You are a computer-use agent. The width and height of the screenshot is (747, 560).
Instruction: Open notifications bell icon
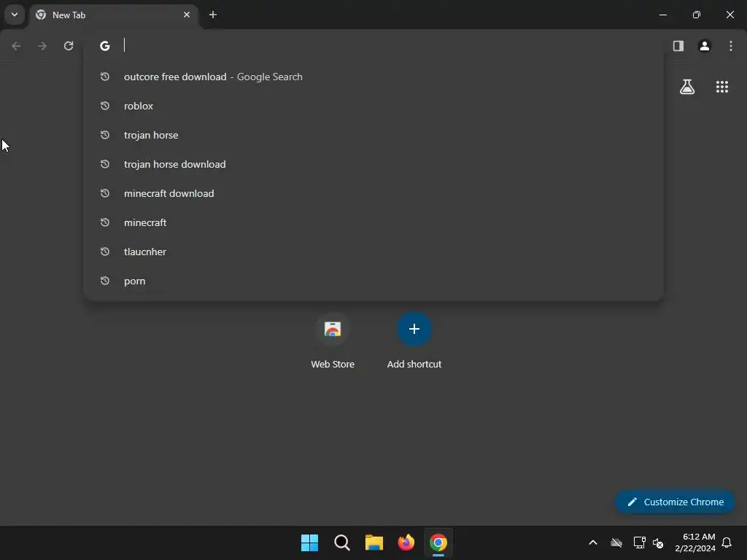pyautogui.click(x=727, y=542)
